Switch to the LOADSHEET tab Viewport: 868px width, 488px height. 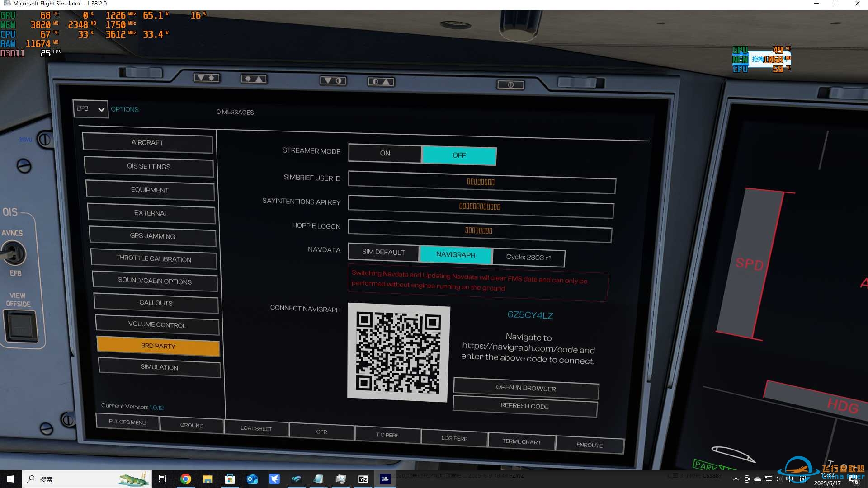(x=256, y=428)
